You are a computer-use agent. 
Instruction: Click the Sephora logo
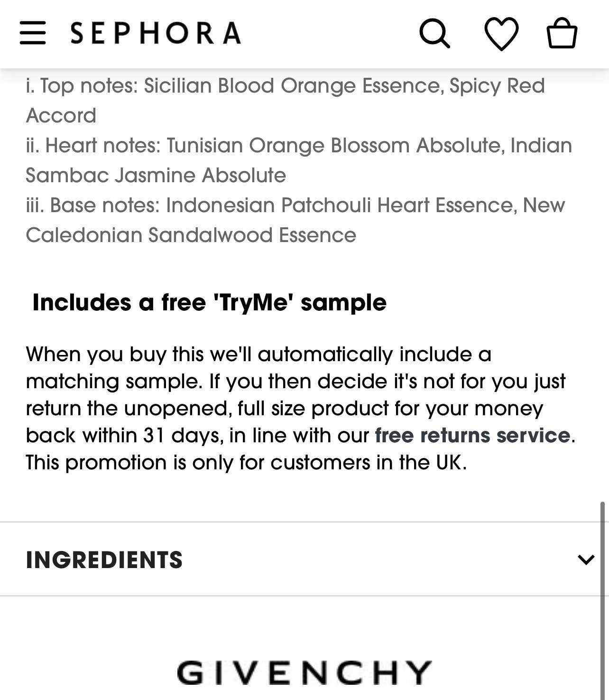pyautogui.click(x=156, y=33)
